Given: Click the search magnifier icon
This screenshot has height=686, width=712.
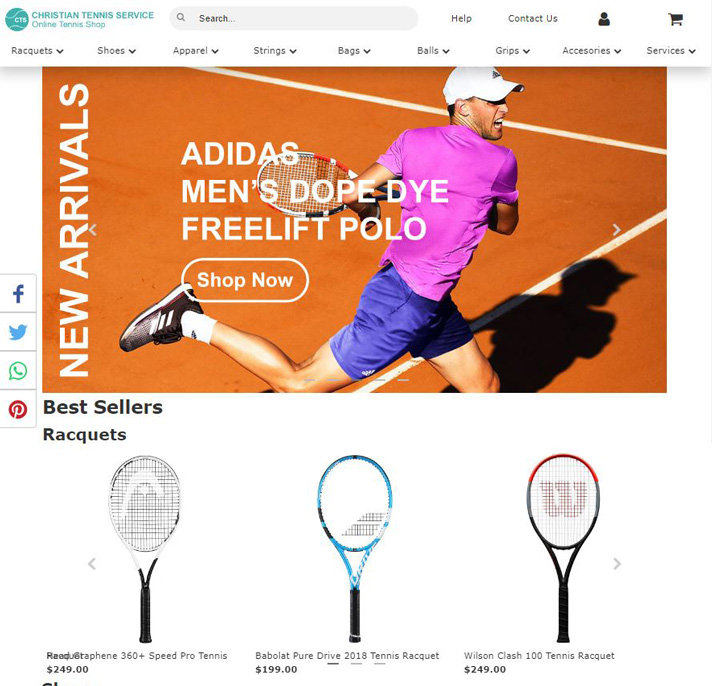Looking at the screenshot, I should click(x=181, y=18).
